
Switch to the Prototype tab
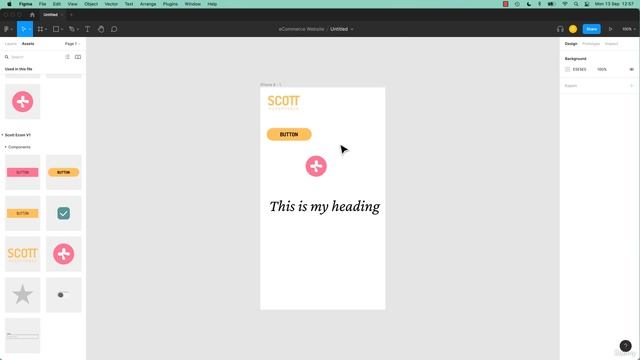(x=591, y=44)
